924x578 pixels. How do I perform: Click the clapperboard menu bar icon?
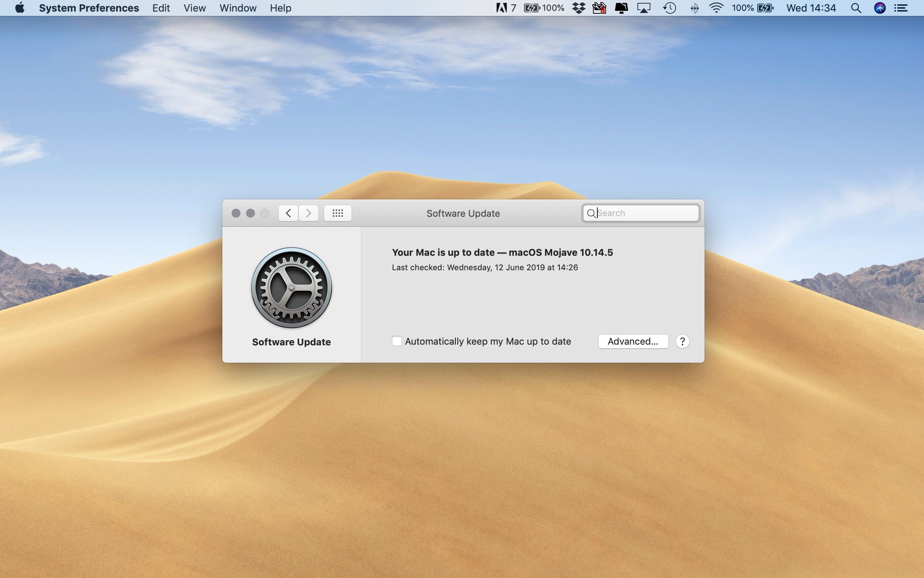pos(600,8)
